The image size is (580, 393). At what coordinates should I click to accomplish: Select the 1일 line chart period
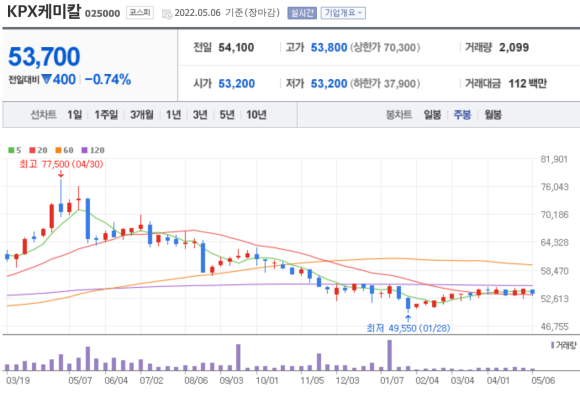click(74, 115)
